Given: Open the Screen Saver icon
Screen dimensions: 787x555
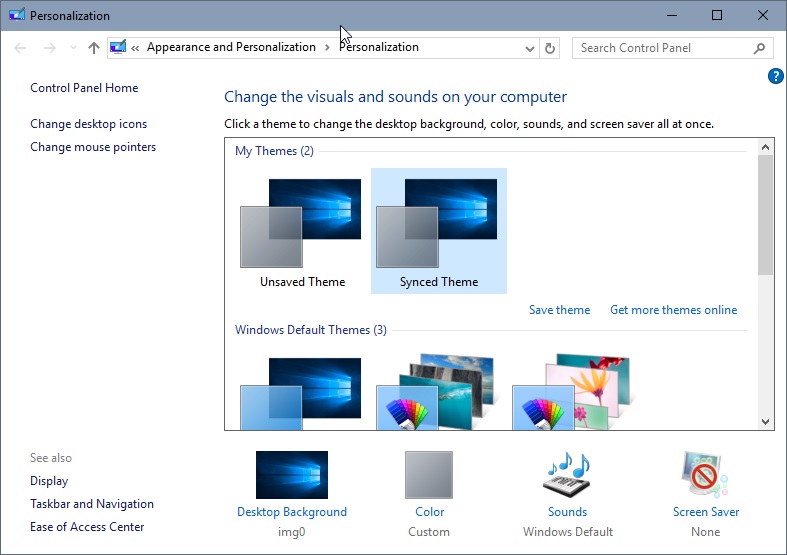Looking at the screenshot, I should tap(705, 475).
